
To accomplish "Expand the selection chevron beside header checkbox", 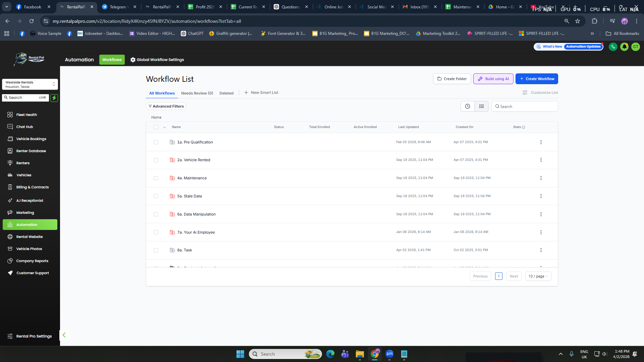I will point(164,127).
